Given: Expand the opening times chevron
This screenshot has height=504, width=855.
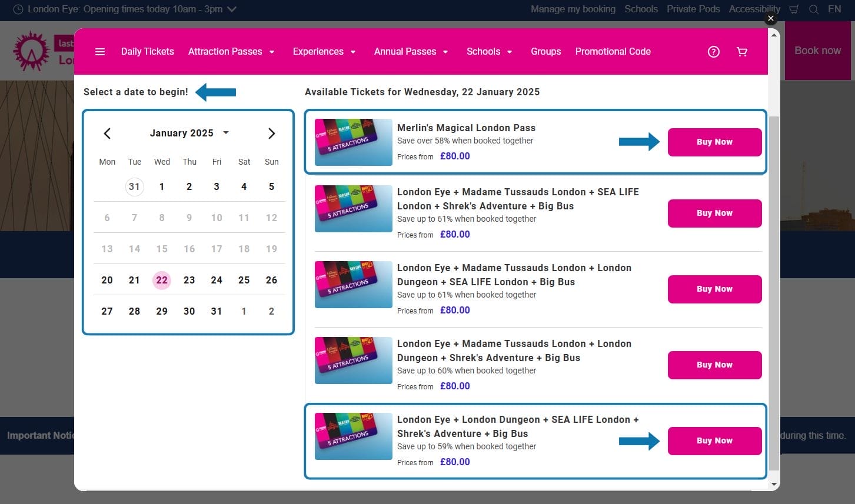Looking at the screenshot, I should pos(232,9).
